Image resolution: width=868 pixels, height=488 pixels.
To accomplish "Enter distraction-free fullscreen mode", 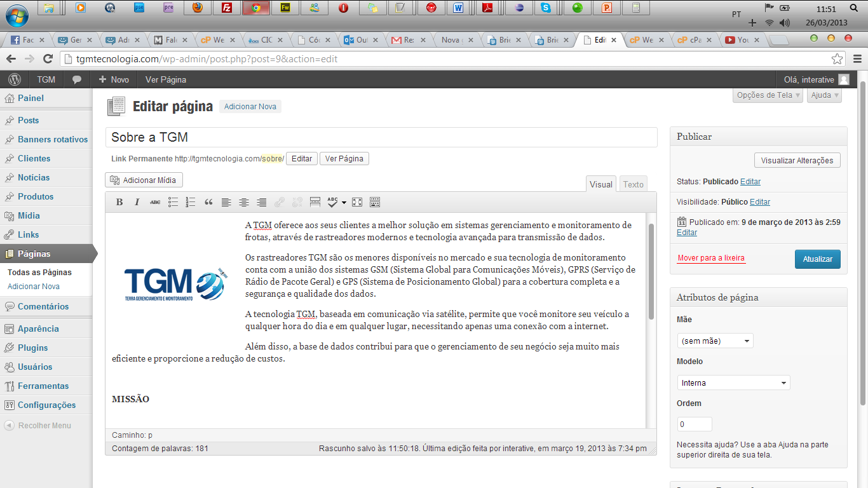I will pyautogui.click(x=357, y=202).
